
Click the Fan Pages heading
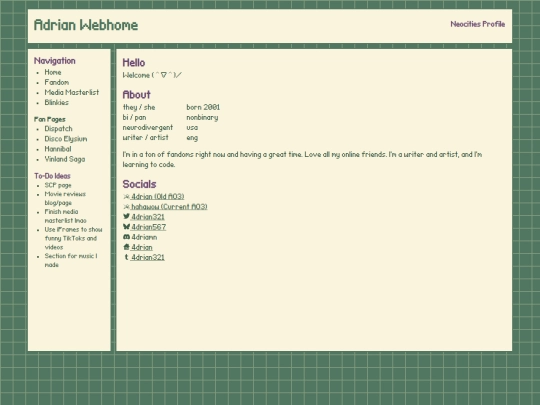[x=50, y=119]
